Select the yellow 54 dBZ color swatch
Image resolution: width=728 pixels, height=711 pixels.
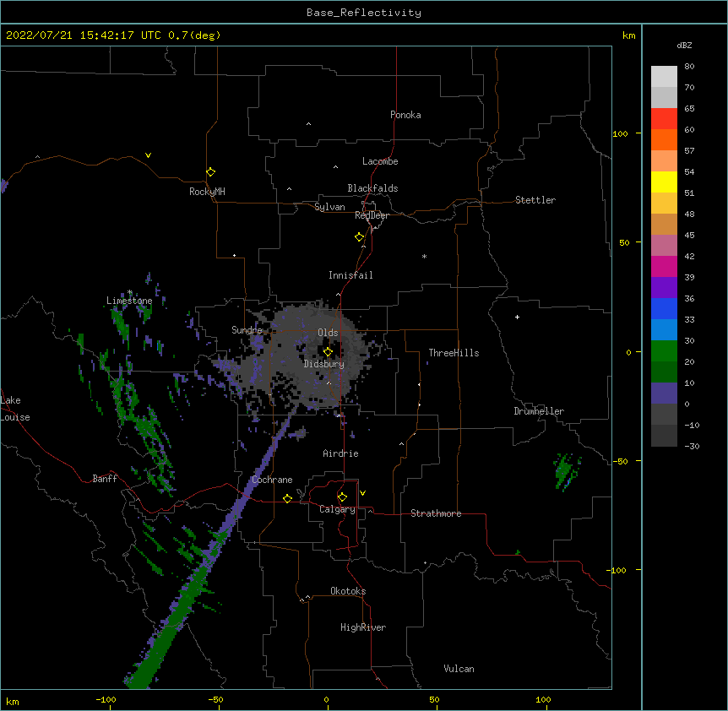pyautogui.click(x=664, y=182)
